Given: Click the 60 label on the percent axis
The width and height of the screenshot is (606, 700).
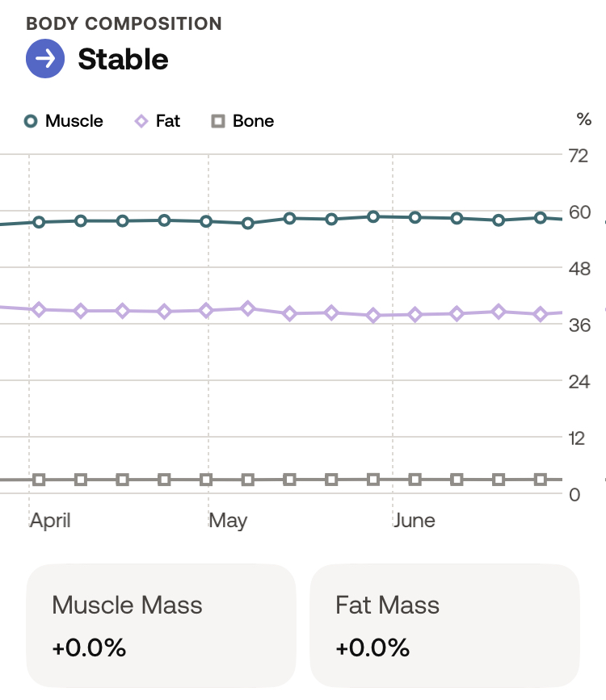Looking at the screenshot, I should (x=580, y=212).
